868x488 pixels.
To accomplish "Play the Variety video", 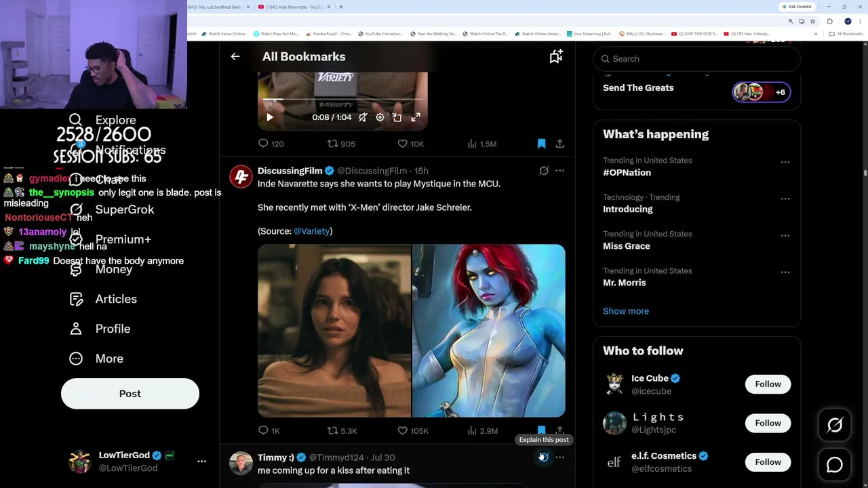I will click(270, 117).
